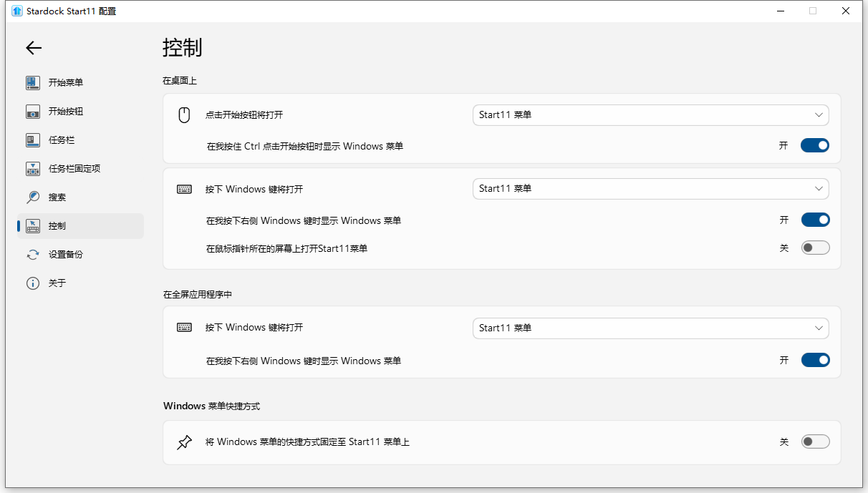Select the 搜索 magnifier icon

[33, 197]
